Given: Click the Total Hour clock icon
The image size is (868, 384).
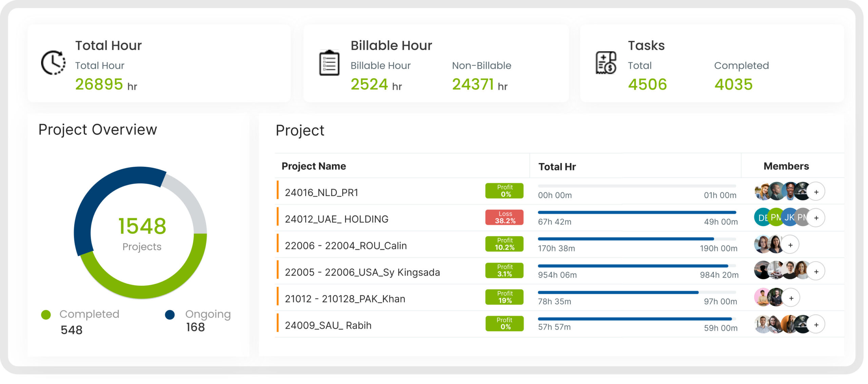Looking at the screenshot, I should click(x=53, y=63).
